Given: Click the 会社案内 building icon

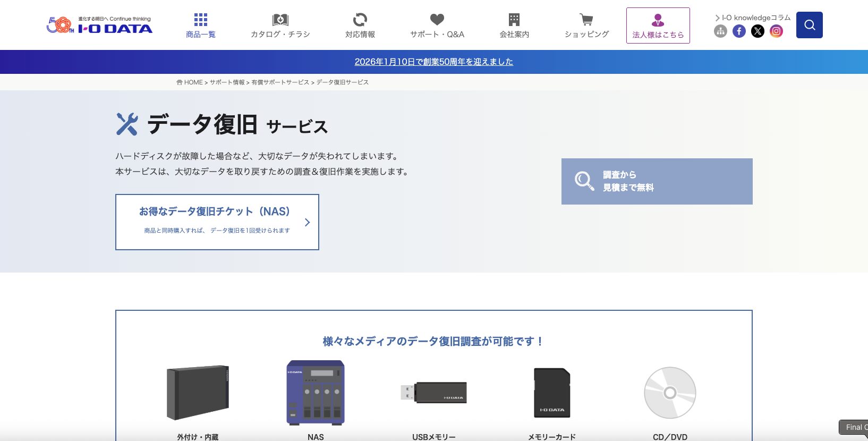Looking at the screenshot, I should (514, 20).
